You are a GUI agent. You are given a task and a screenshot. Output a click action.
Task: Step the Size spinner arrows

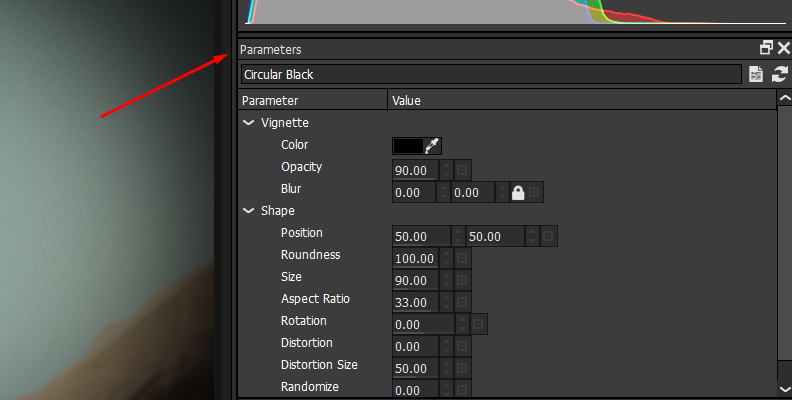(x=446, y=280)
